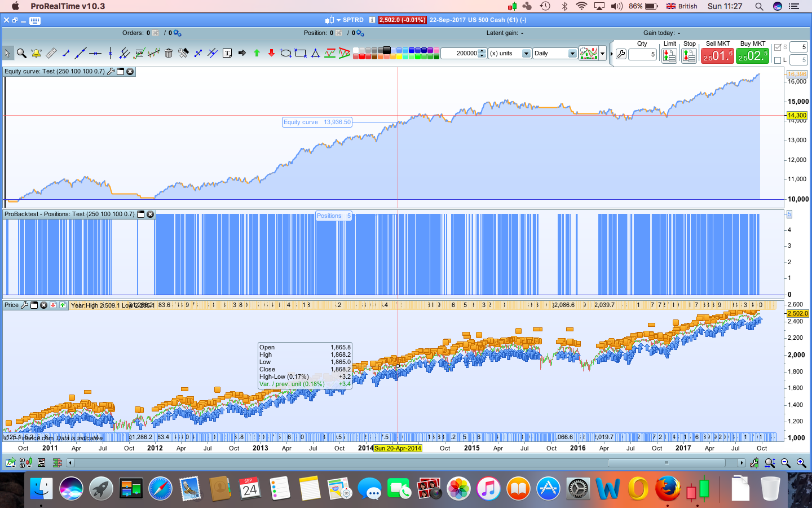Viewport: 812px width, 508px height.
Task: Launch Firefox from the Dock
Action: pyautogui.click(x=668, y=489)
